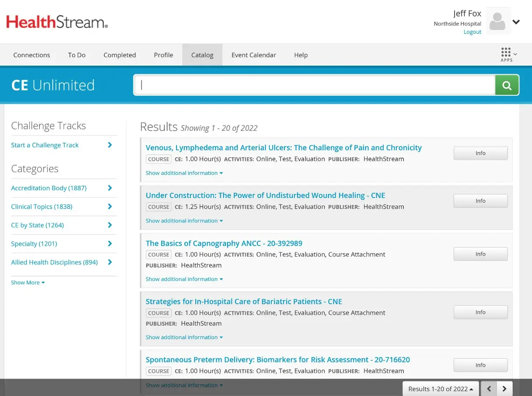Expand the user account dropdown arrow
The width and height of the screenshot is (532, 396).
tap(516, 22)
